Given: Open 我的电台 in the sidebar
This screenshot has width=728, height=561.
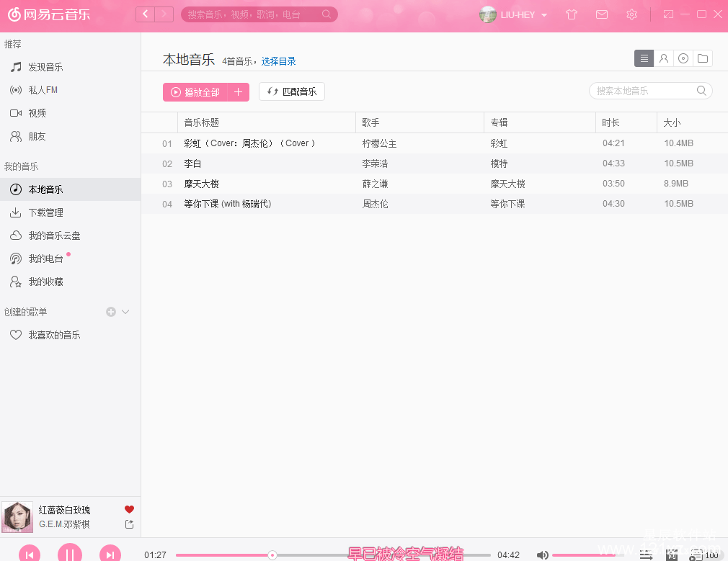Looking at the screenshot, I should click(70, 259).
